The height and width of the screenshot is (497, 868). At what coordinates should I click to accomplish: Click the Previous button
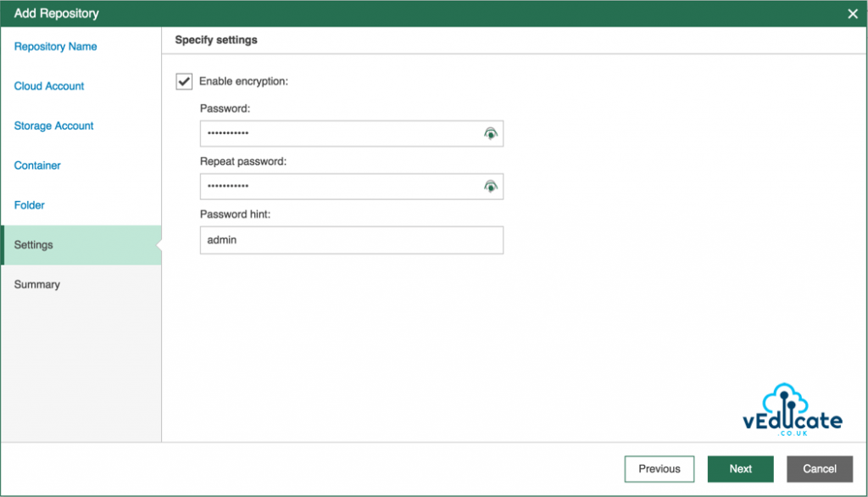click(659, 468)
